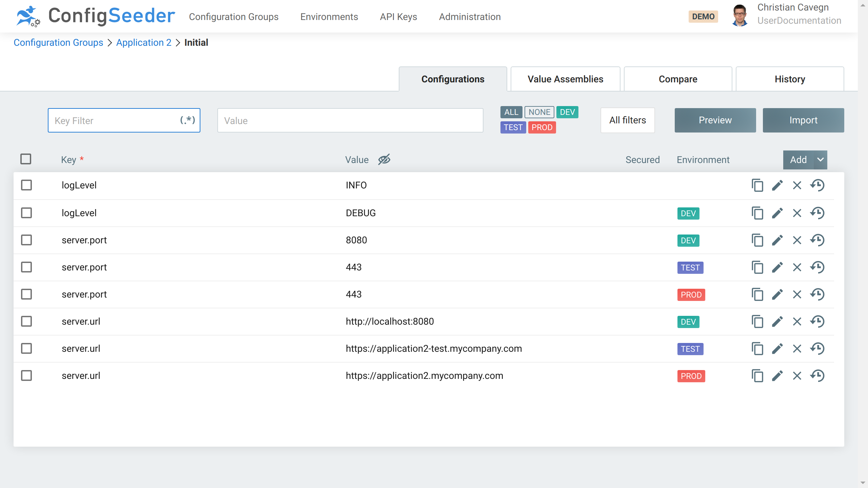
Task: Open the Environments menu
Action: click(329, 17)
